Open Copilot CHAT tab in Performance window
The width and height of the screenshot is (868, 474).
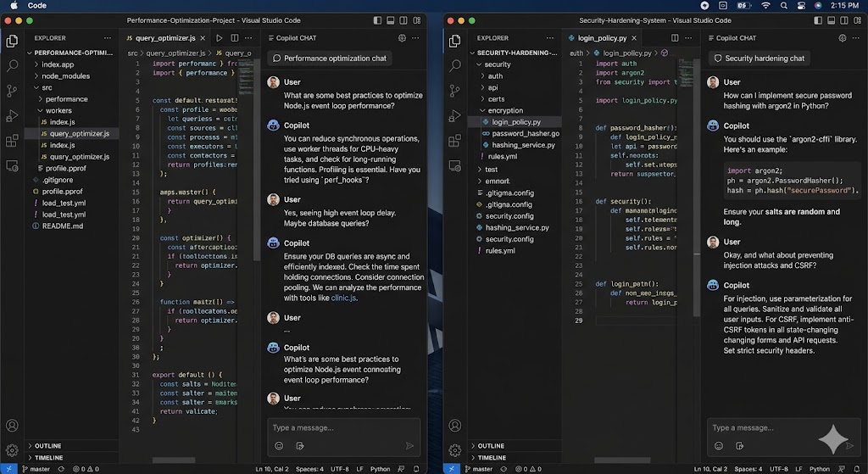pyautogui.click(x=292, y=38)
